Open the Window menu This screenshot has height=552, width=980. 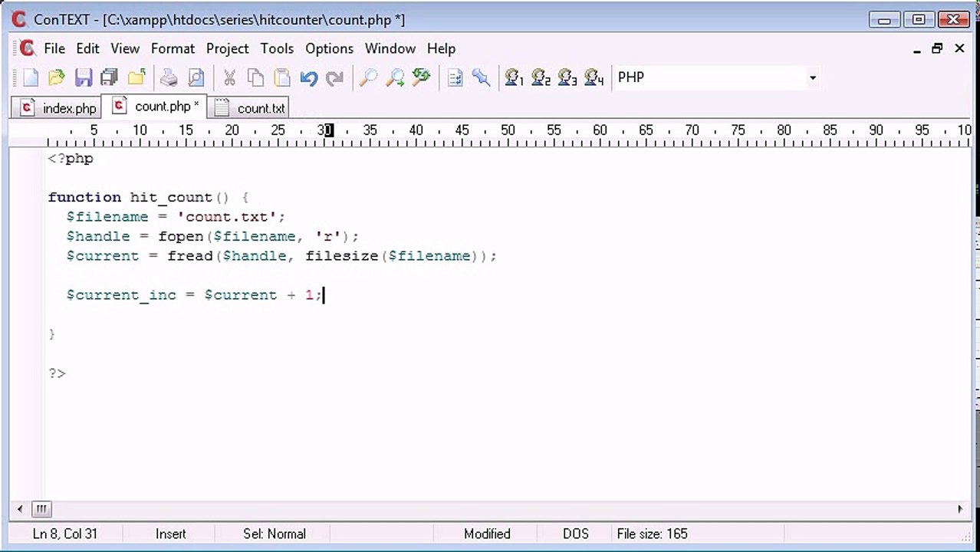[x=390, y=48]
